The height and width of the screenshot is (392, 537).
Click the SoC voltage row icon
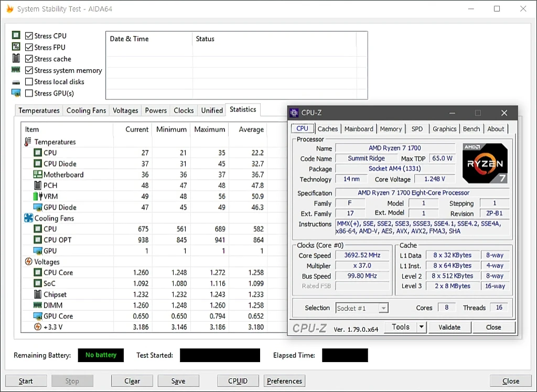coord(38,284)
